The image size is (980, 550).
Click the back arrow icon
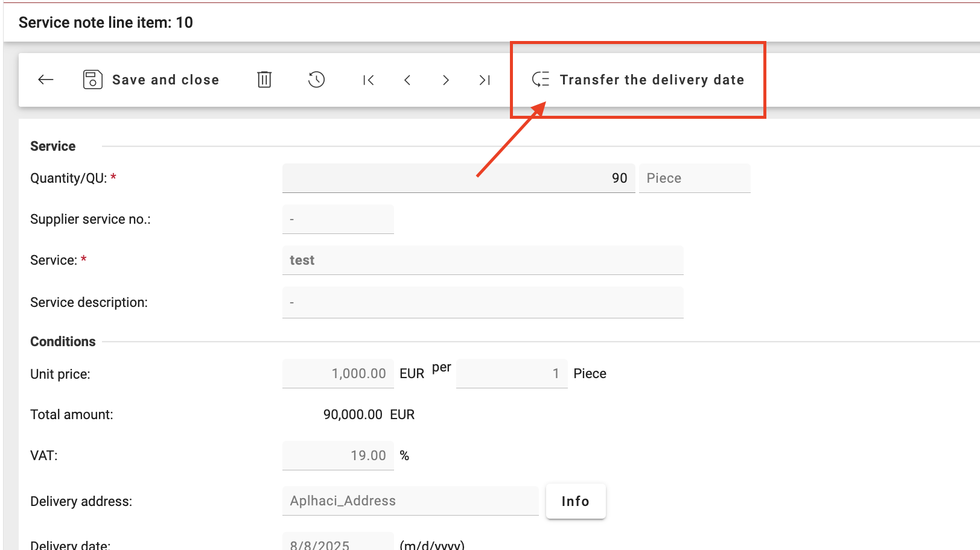(46, 80)
